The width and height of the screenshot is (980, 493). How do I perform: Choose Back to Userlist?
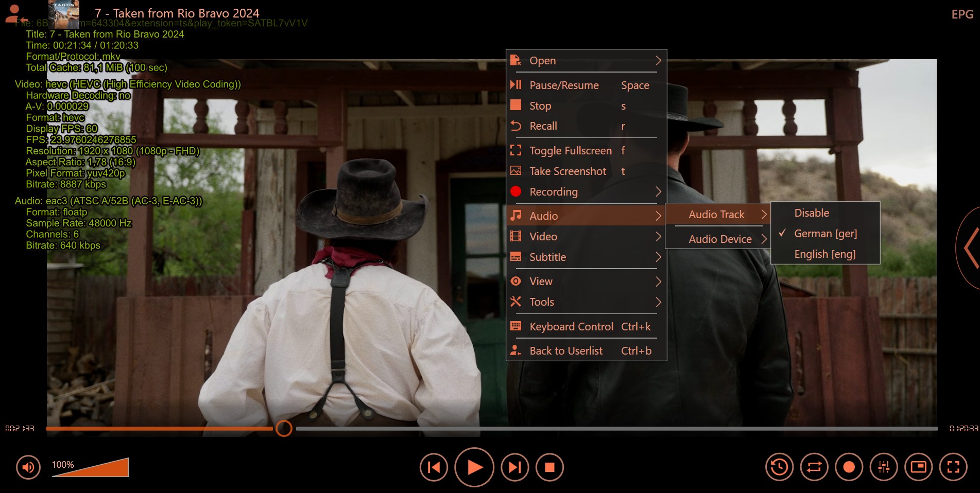(586, 351)
